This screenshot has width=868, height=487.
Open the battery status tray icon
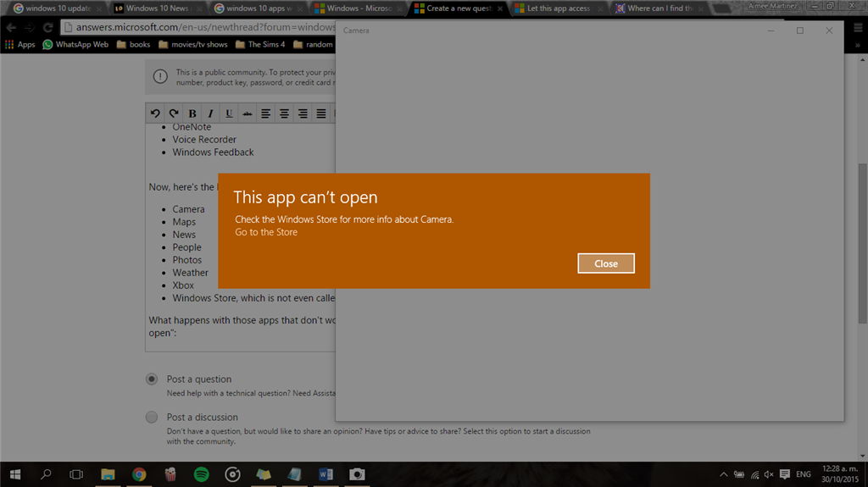[x=739, y=474]
